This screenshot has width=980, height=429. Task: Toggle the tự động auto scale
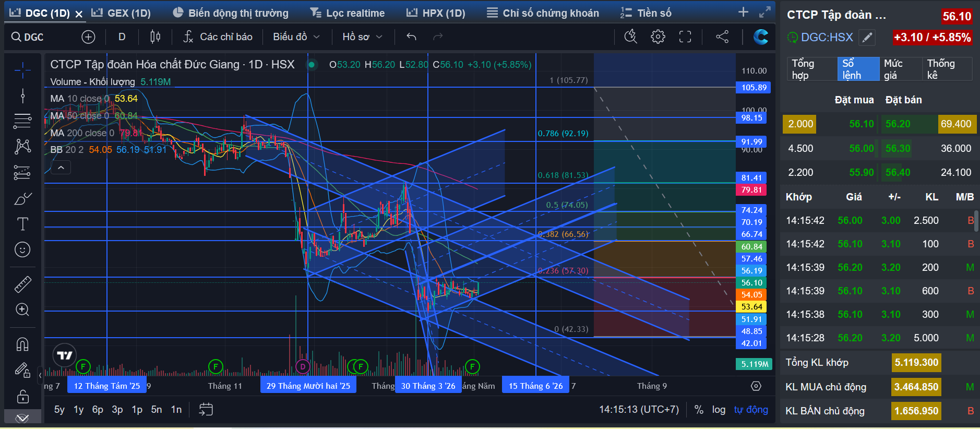click(751, 410)
